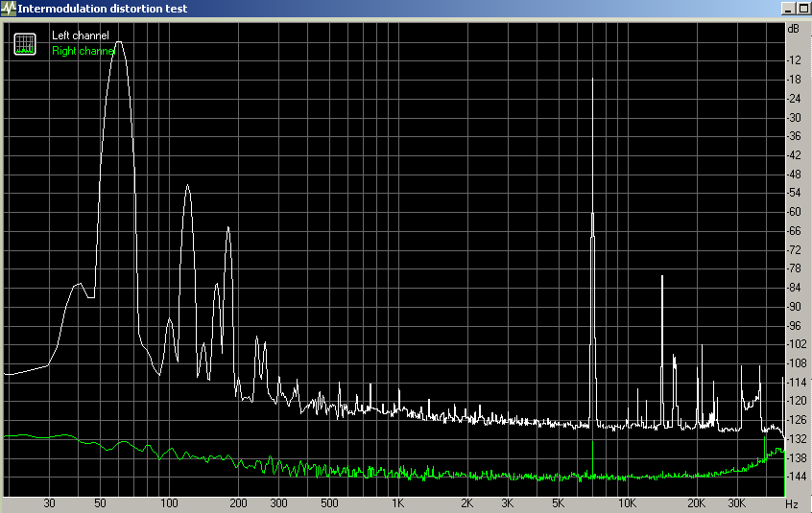Click the "-36" dB axis value
Screen dimensions: 812x513
coord(794,136)
